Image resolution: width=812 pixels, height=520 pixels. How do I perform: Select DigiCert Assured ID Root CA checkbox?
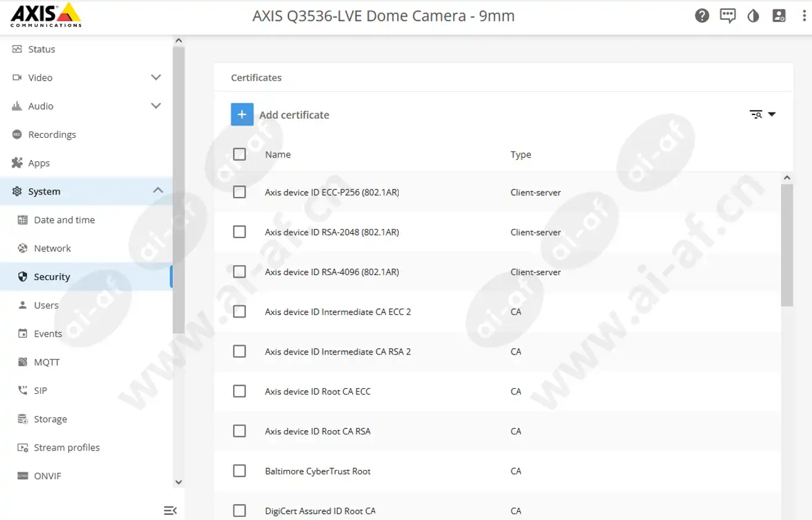tap(240, 511)
